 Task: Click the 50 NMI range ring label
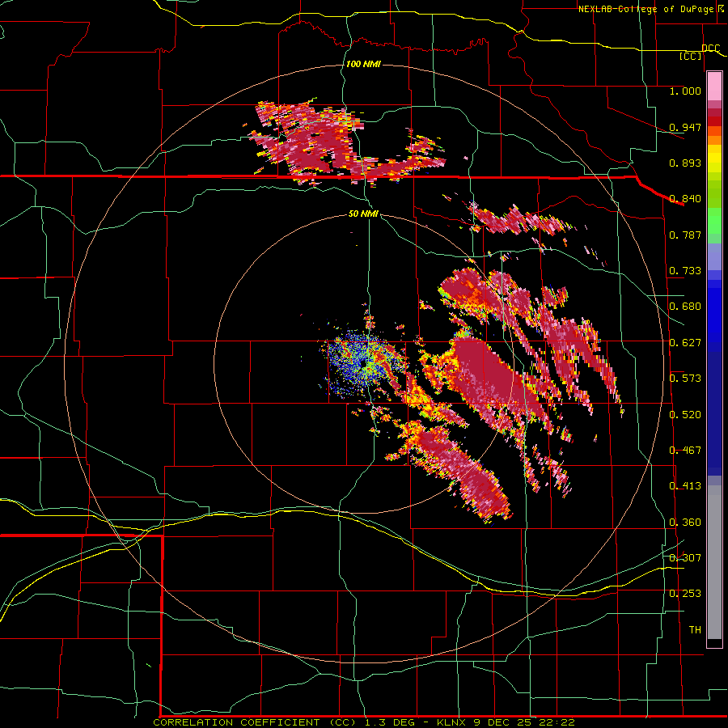click(x=363, y=214)
